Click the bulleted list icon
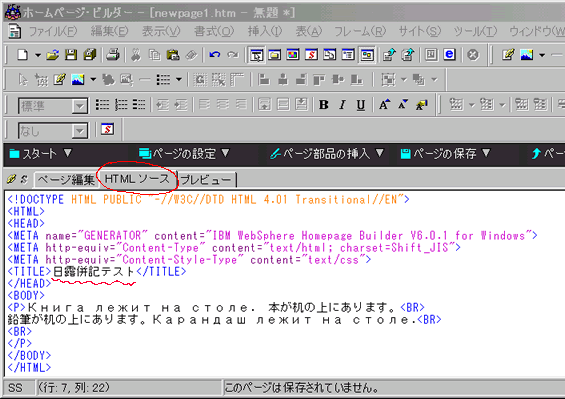 click(102, 105)
